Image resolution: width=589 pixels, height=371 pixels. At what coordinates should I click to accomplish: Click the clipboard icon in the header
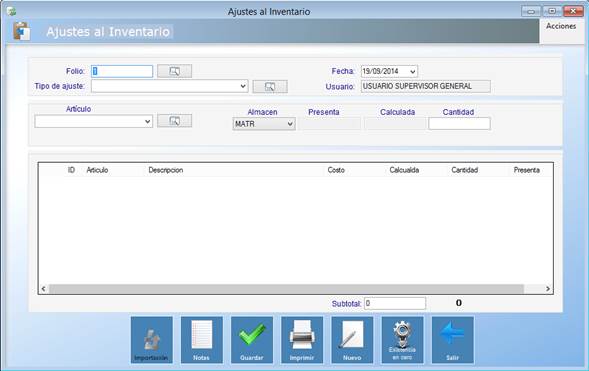point(21,31)
